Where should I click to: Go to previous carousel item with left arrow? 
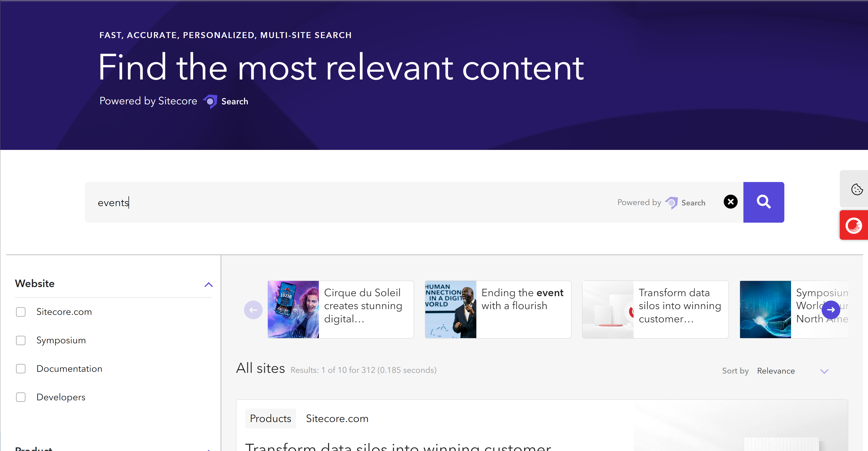point(253,310)
